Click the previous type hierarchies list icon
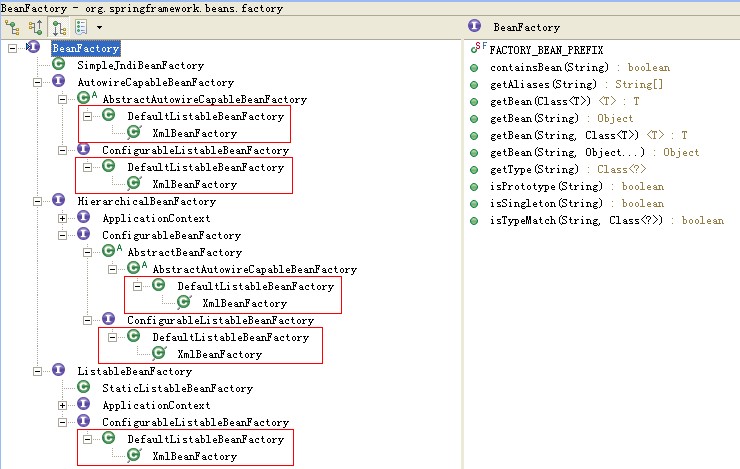Screen dimensions: 740x469 81,27
